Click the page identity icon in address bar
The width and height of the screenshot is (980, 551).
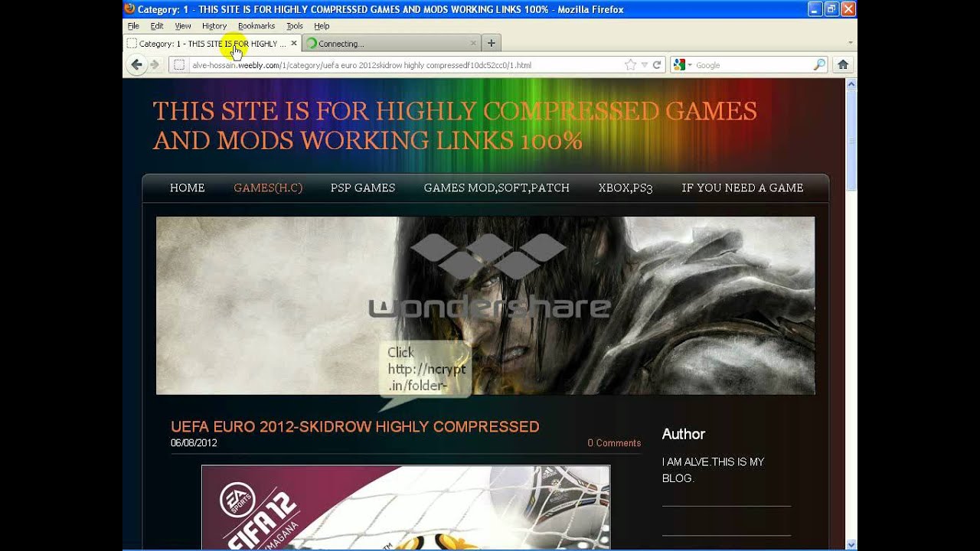pos(179,65)
